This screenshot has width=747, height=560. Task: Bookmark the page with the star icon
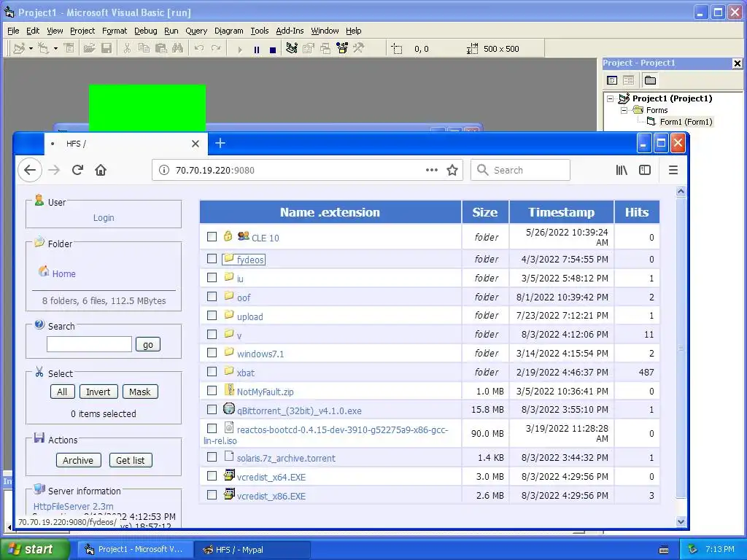tap(452, 170)
